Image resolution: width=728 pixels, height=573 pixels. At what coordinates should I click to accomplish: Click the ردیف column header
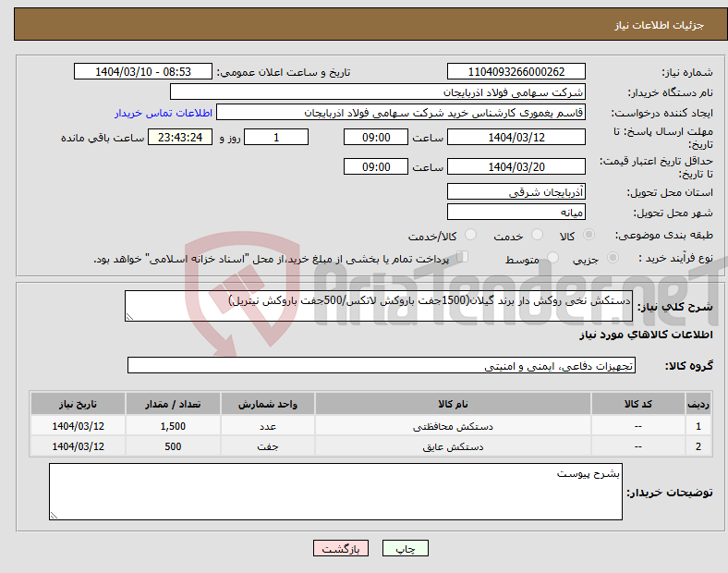pos(698,404)
